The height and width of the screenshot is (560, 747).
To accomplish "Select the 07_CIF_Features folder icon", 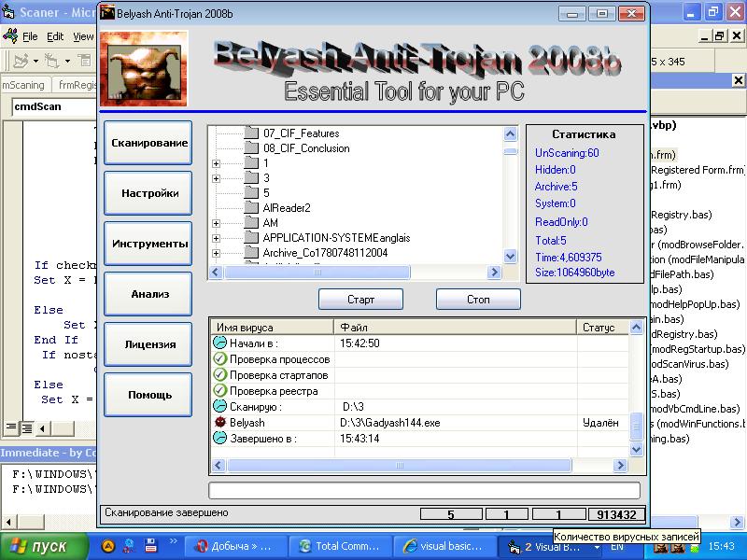I will point(251,133).
